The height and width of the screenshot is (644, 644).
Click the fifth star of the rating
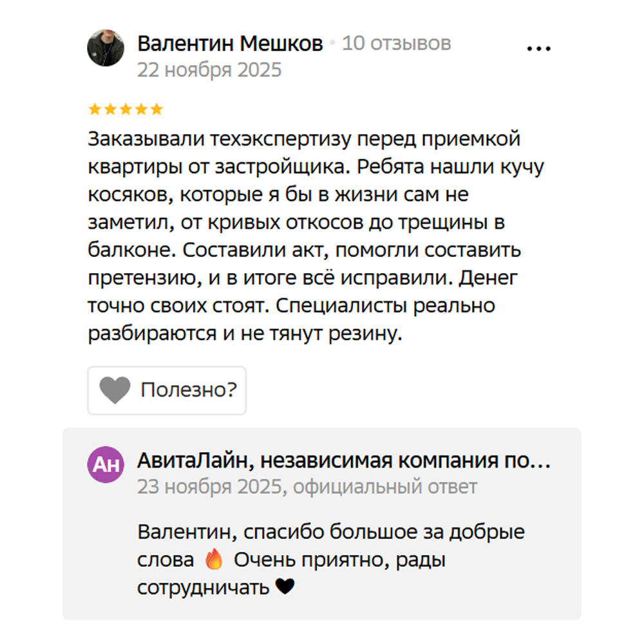click(x=156, y=109)
